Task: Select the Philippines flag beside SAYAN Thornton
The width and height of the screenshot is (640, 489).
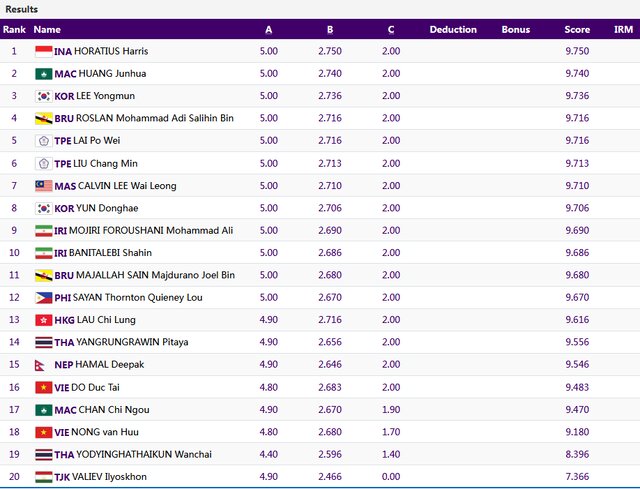Action: [x=43, y=298]
